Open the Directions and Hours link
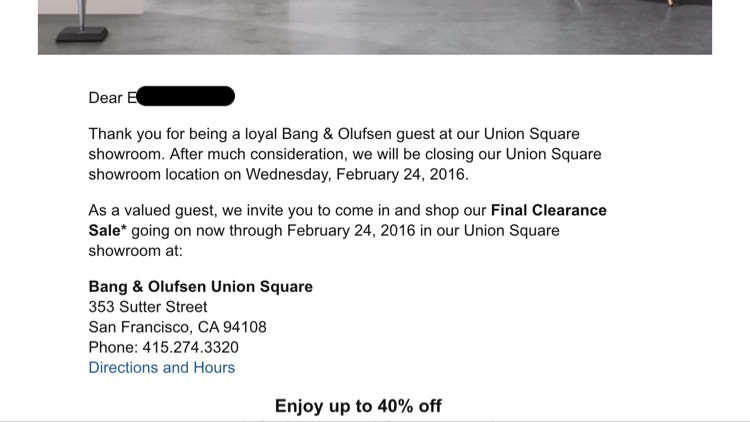 click(x=162, y=367)
